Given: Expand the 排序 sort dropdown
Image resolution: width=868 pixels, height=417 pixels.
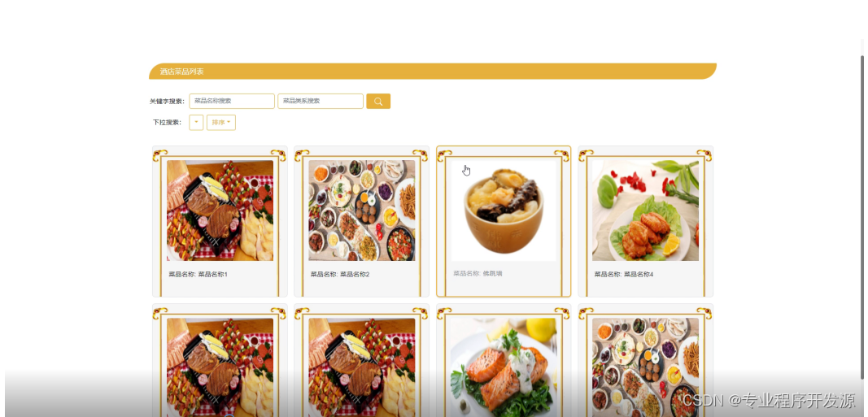Looking at the screenshot, I should 221,122.
